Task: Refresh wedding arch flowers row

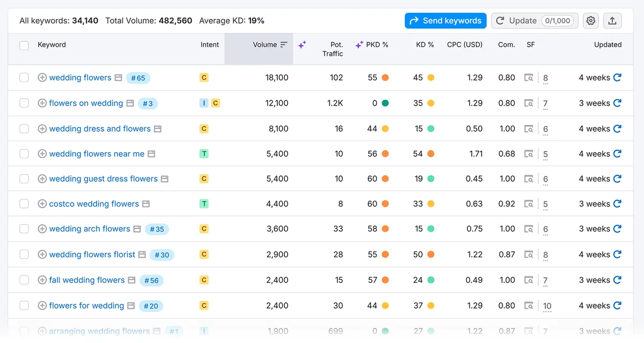Action: coord(617,229)
